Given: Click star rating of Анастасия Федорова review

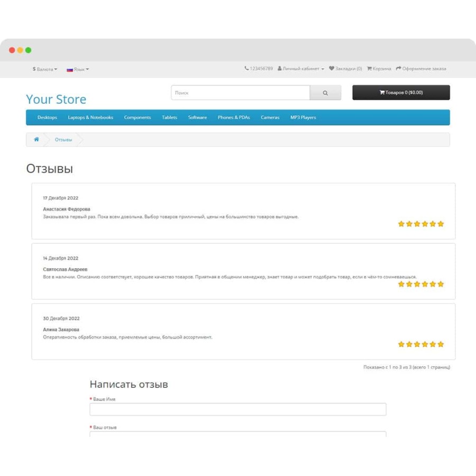Looking at the screenshot, I should pos(421,224).
